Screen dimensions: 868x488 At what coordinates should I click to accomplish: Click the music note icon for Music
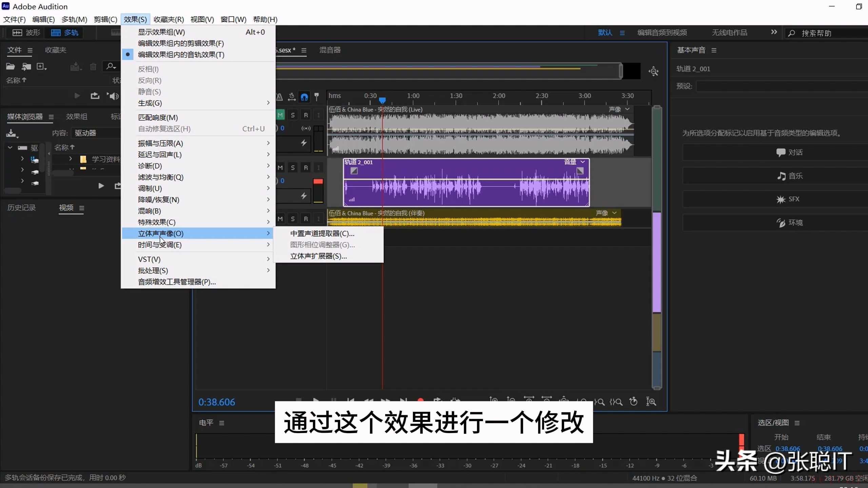tap(781, 176)
